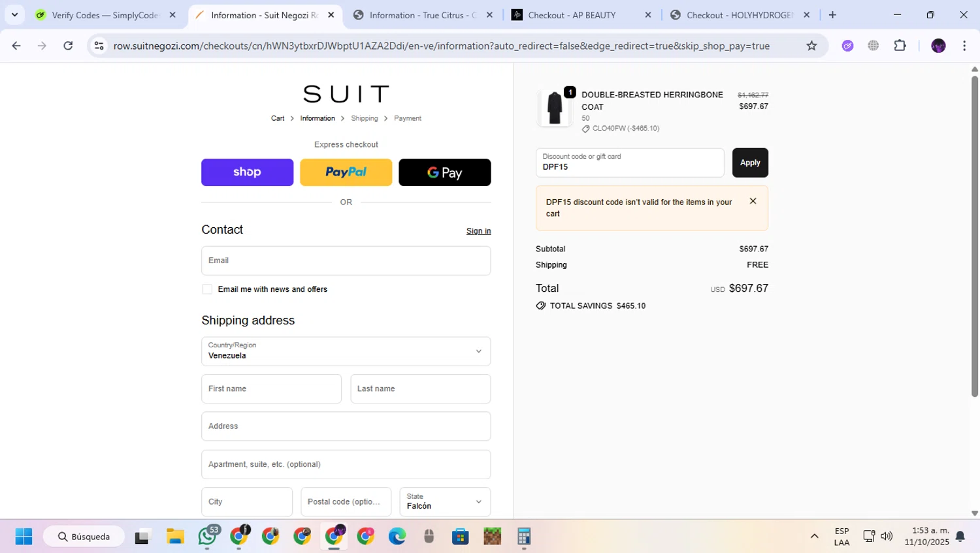Focus the Apartment, suite field

(x=346, y=464)
